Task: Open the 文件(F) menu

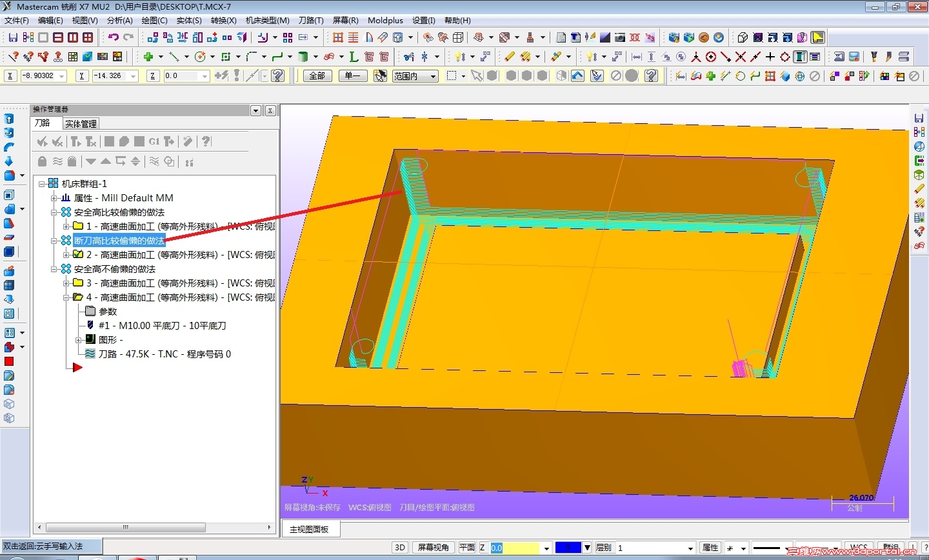Action: [x=17, y=21]
